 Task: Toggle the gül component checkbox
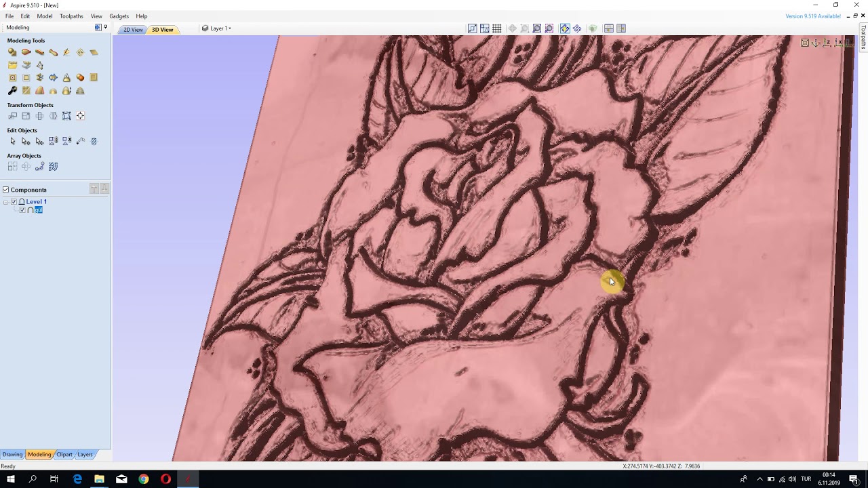(22, 210)
